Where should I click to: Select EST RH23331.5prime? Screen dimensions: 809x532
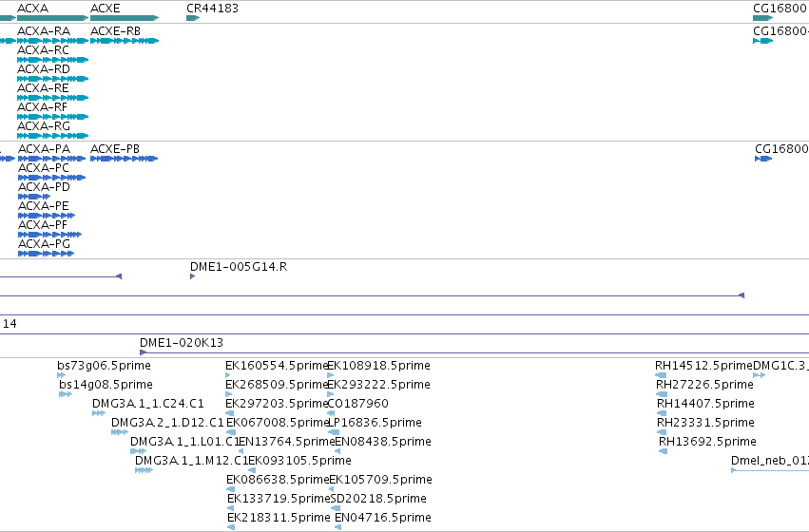coord(662,432)
